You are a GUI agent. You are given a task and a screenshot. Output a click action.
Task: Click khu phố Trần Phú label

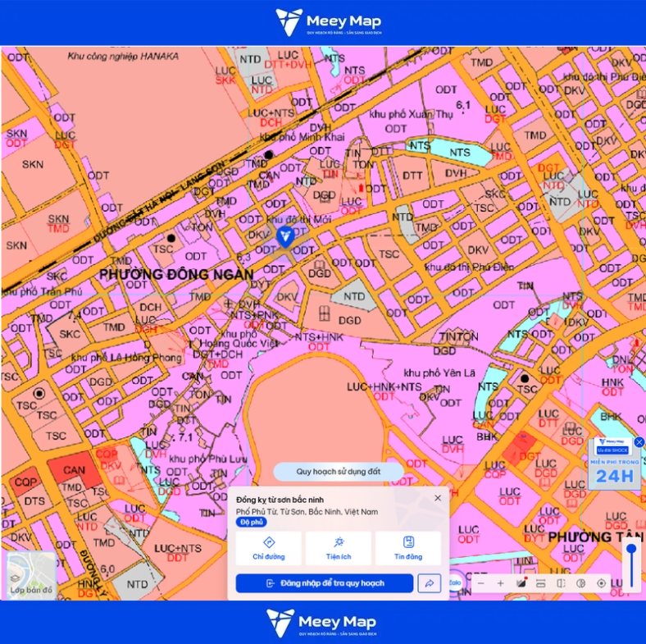tap(43, 292)
